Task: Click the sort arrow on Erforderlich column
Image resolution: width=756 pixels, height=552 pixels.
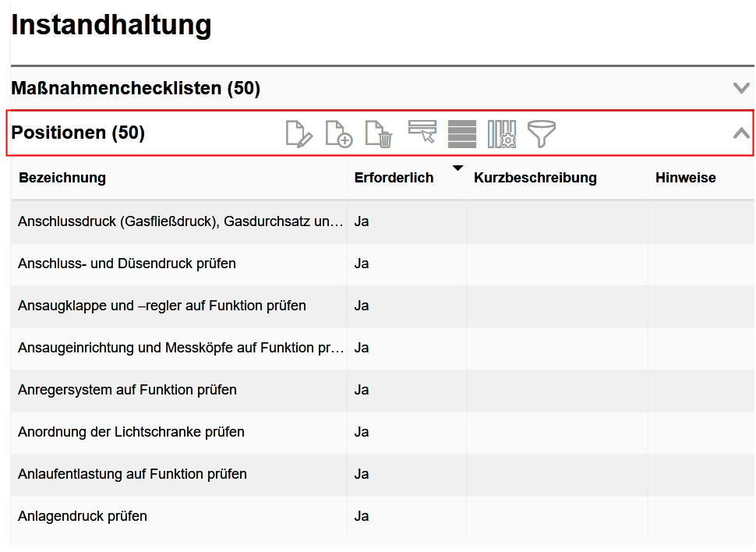Action: 457,168
